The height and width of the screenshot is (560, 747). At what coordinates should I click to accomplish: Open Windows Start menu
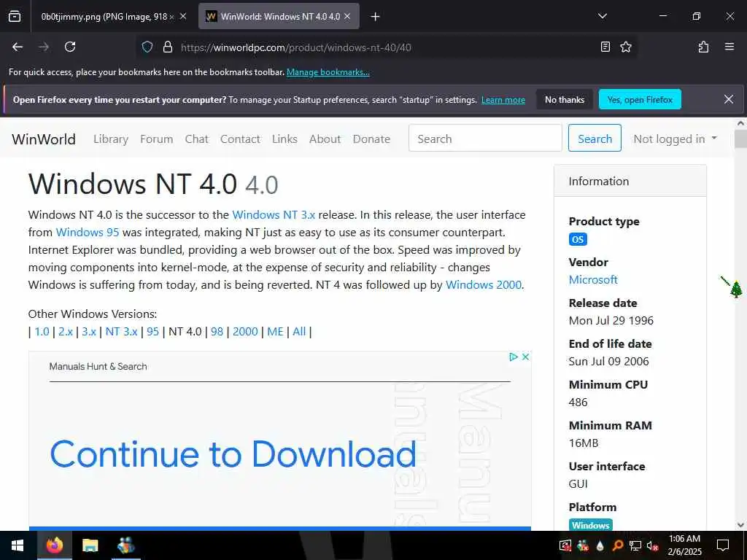(18, 545)
